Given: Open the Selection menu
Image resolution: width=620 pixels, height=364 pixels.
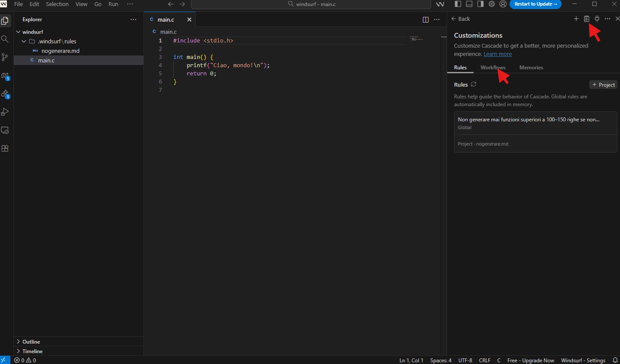Looking at the screenshot, I should pyautogui.click(x=57, y=4).
